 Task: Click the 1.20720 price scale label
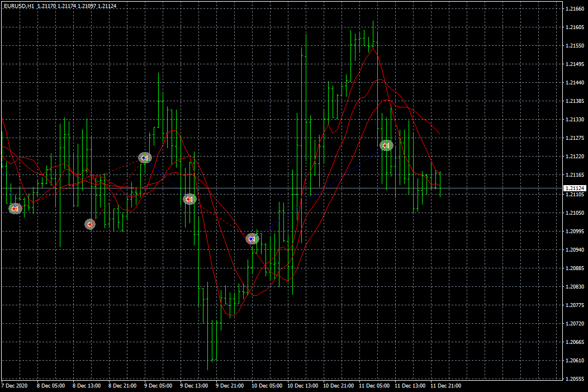(x=575, y=323)
